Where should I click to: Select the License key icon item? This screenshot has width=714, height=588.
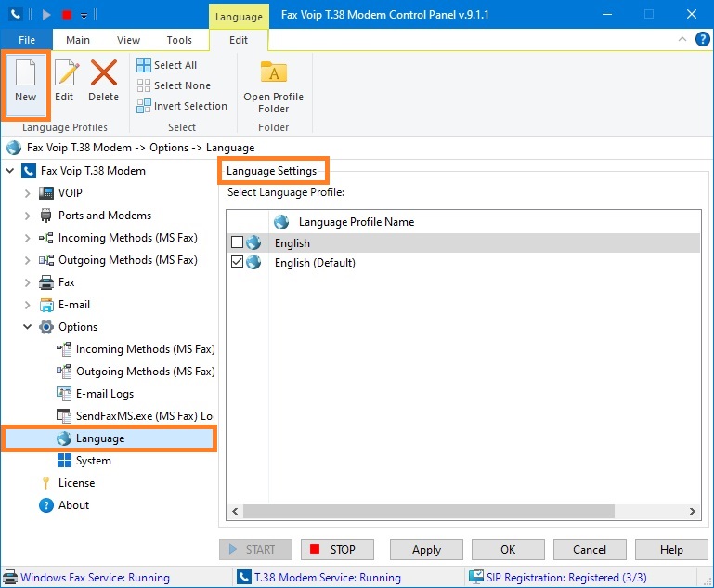pyautogui.click(x=45, y=483)
